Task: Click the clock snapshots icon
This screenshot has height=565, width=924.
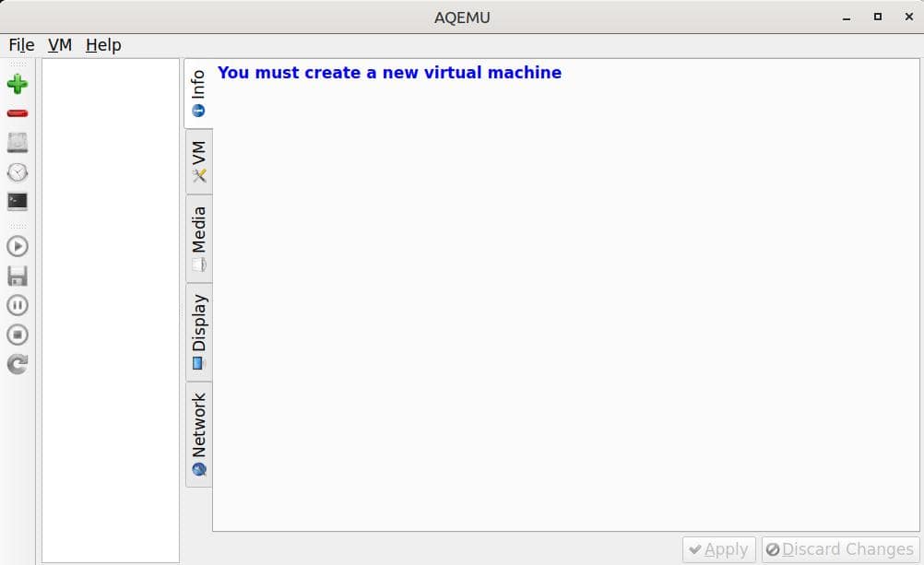Action: [18, 172]
